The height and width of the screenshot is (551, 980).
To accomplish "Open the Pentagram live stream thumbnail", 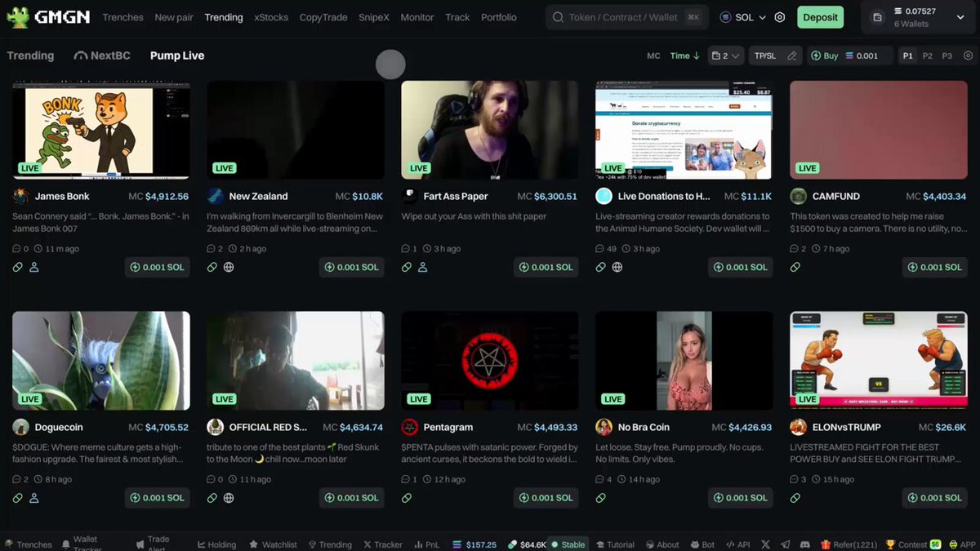I will [490, 360].
